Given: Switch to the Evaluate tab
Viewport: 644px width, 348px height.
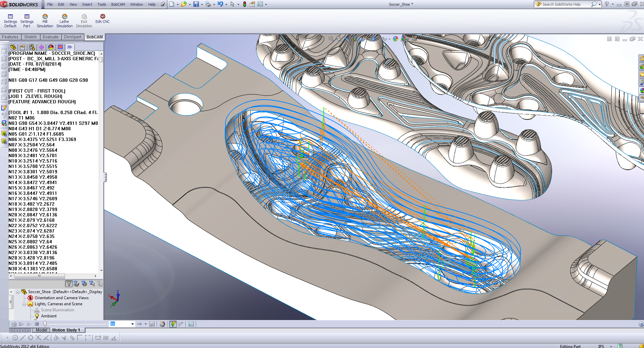Looking at the screenshot, I should click(x=51, y=37).
